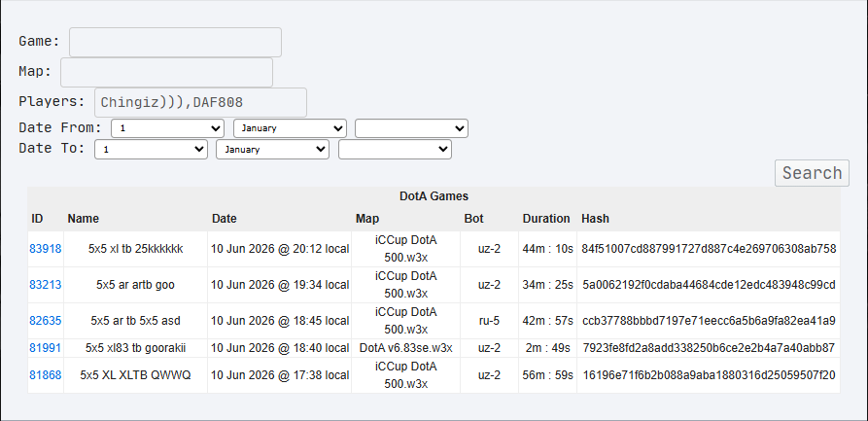Image resolution: width=868 pixels, height=421 pixels.
Task: Open the Date To day dropdown
Action: click(x=151, y=150)
